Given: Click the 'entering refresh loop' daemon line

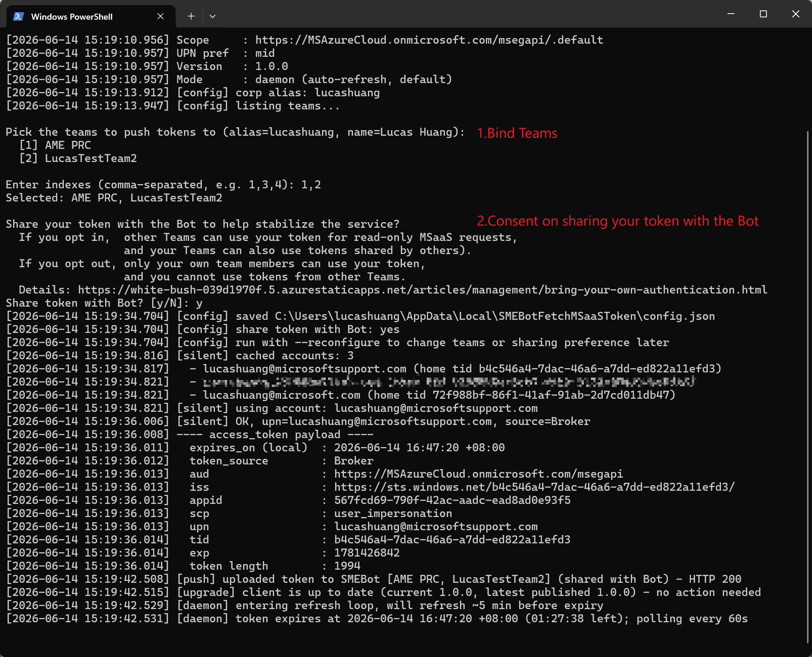Looking at the screenshot, I should point(305,605).
